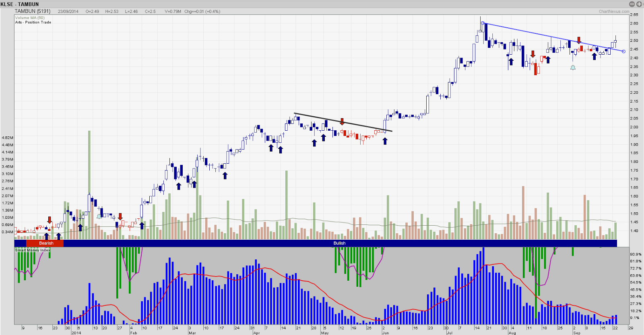644x335 pixels.
Task: Open the ChartNexus.com watermark link
Action: tap(614, 11)
